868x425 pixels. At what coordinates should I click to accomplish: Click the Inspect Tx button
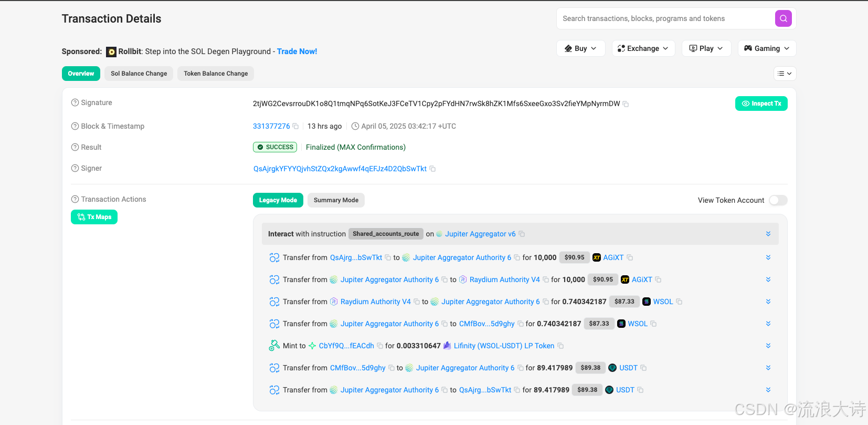tap(761, 103)
